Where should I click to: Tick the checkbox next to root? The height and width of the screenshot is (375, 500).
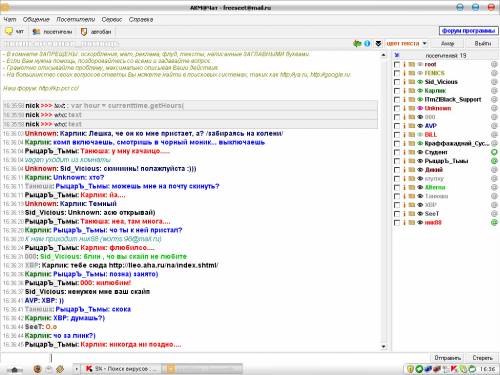[x=397, y=64]
